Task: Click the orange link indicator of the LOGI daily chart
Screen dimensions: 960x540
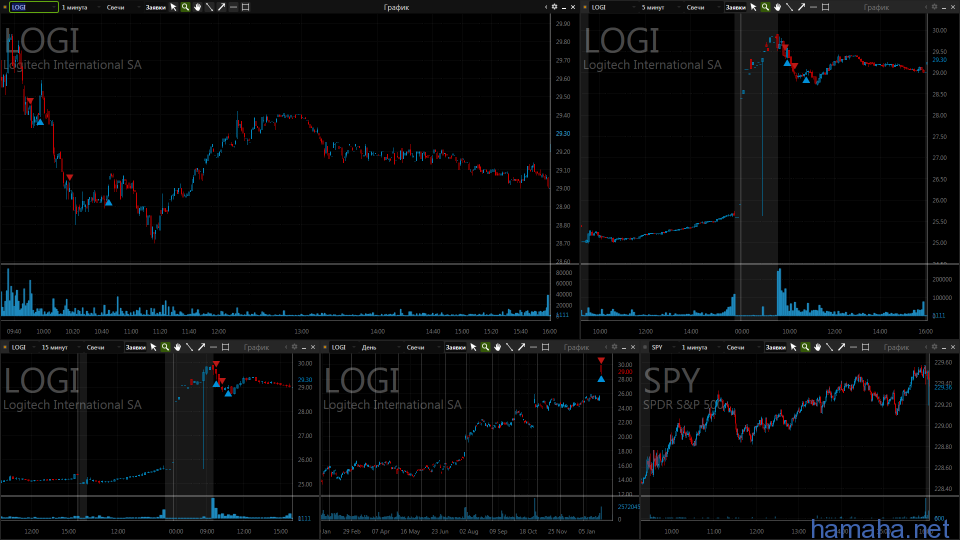Action: click(x=325, y=347)
